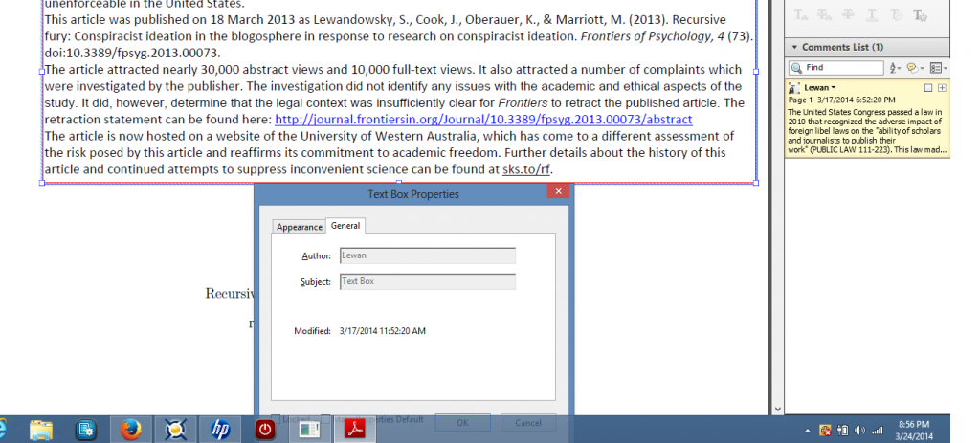Collapse the Comments List panel
This screenshot has width=980, height=443.
(x=793, y=47)
